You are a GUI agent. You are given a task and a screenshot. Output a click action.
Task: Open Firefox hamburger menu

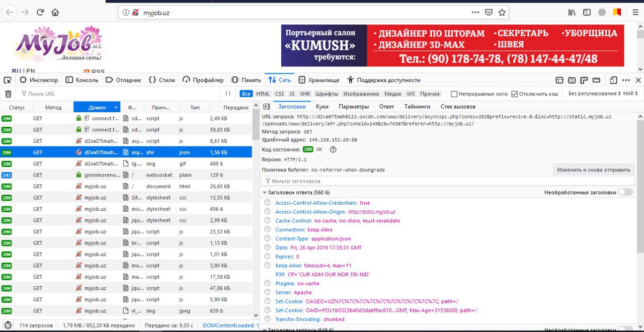635,12
